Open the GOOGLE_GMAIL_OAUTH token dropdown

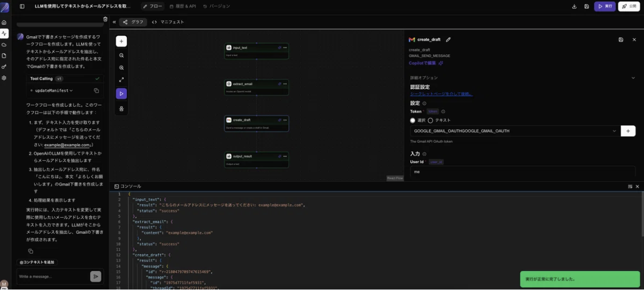515,131
